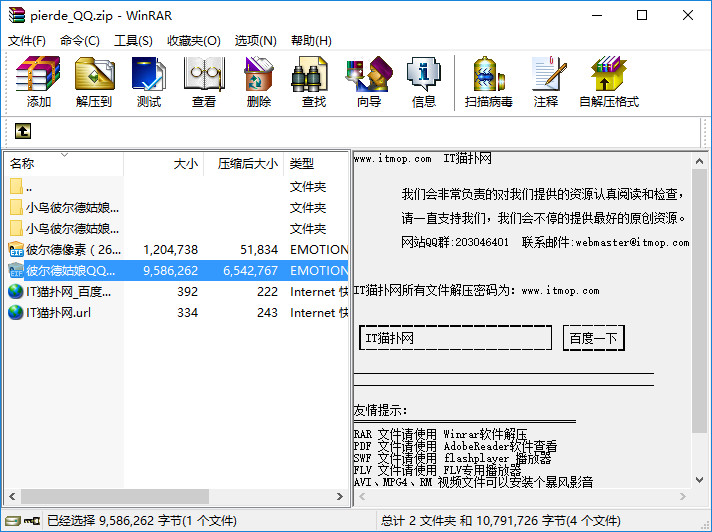Click the drive icon in status bar
This screenshot has height=532, width=712.
click(13, 521)
